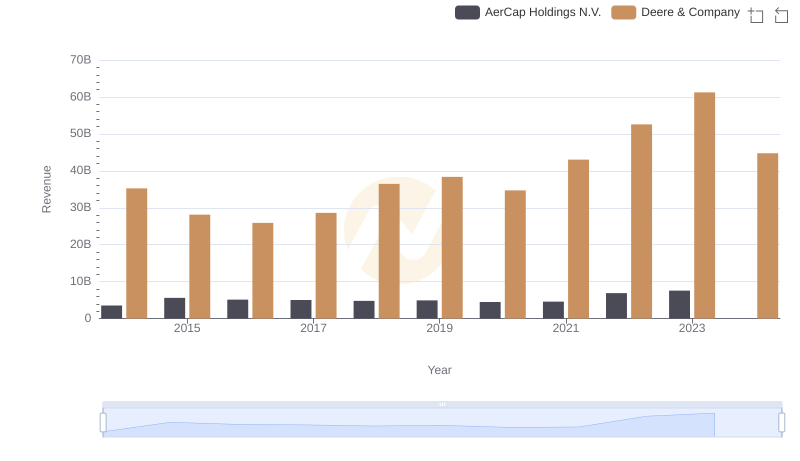Click the top drag grip of the zoom slider
800x461 pixels.
(442, 404)
